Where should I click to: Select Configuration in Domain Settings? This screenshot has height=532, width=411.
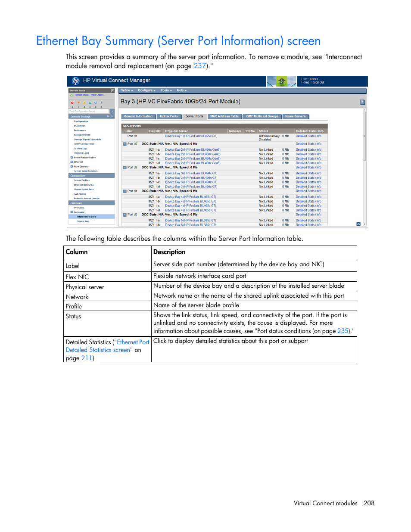point(81,121)
